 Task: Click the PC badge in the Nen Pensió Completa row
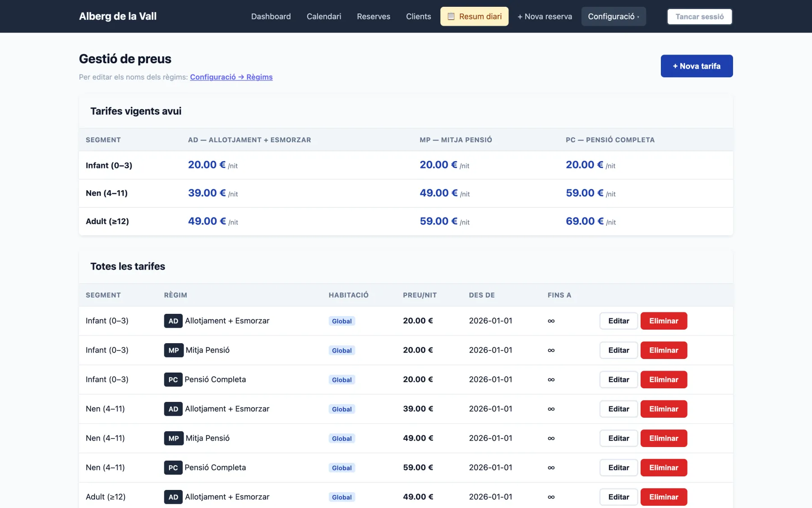pyautogui.click(x=173, y=467)
